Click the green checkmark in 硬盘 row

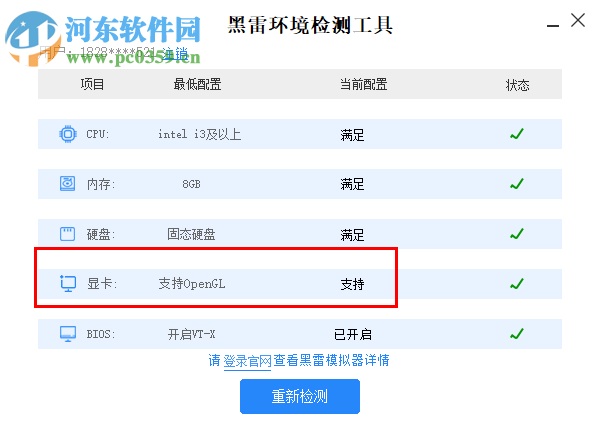(x=517, y=234)
